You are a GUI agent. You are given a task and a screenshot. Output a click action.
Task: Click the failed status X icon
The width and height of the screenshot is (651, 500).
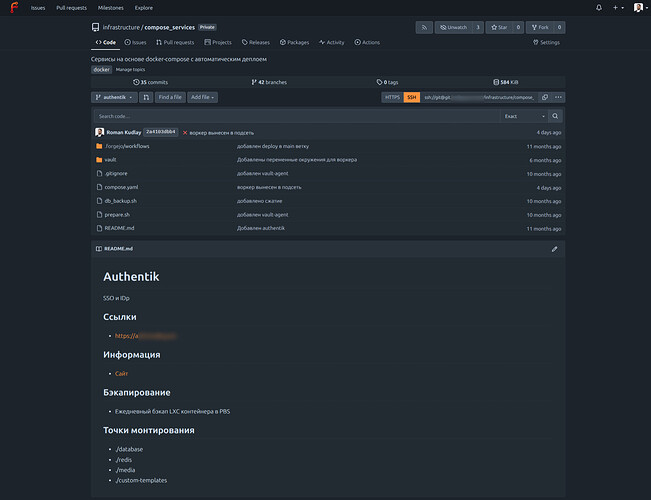click(185, 133)
